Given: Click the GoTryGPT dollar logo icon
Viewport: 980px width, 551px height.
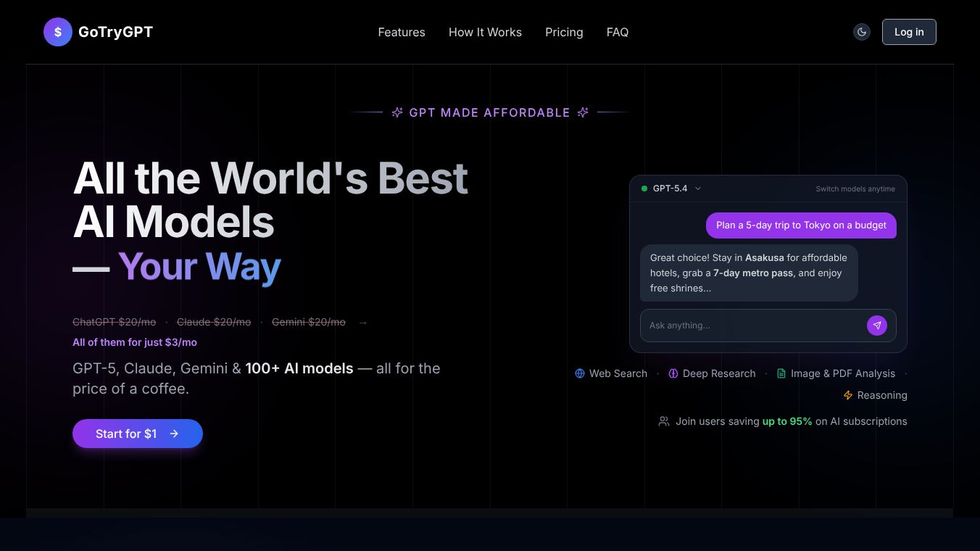Looking at the screenshot, I should click(58, 32).
